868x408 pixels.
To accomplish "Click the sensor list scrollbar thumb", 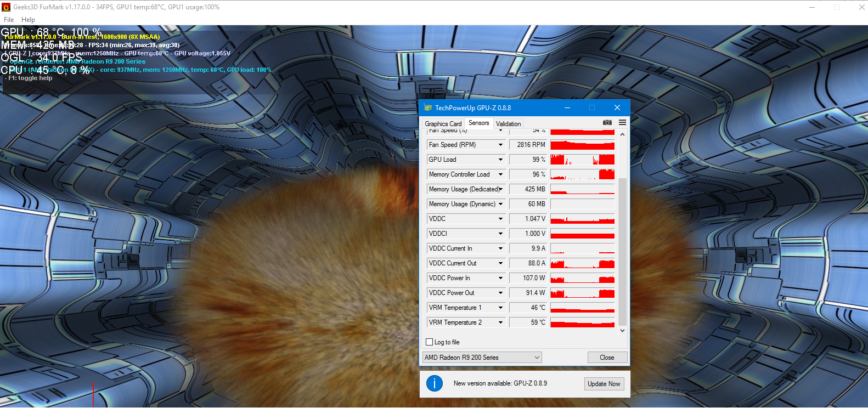I will [622, 252].
